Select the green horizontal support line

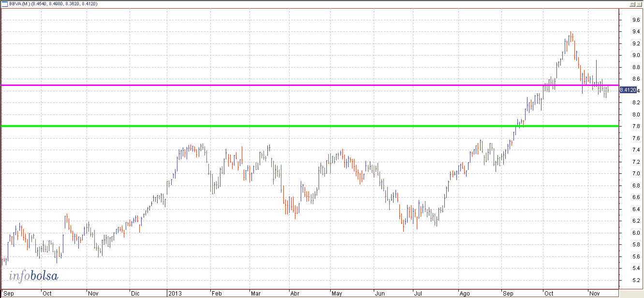[309, 126]
